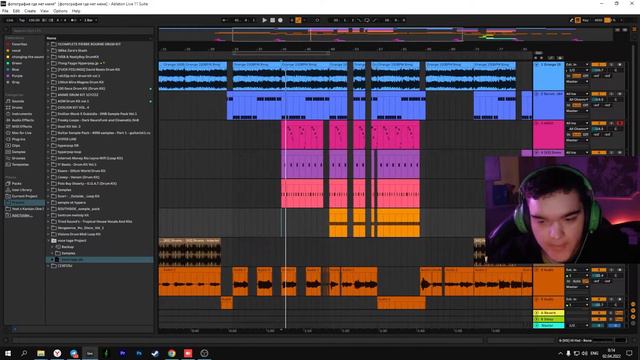Toggle track activator of first audio track
Viewport: 640px width, 360px height.
pyautogui.click(x=599, y=64)
